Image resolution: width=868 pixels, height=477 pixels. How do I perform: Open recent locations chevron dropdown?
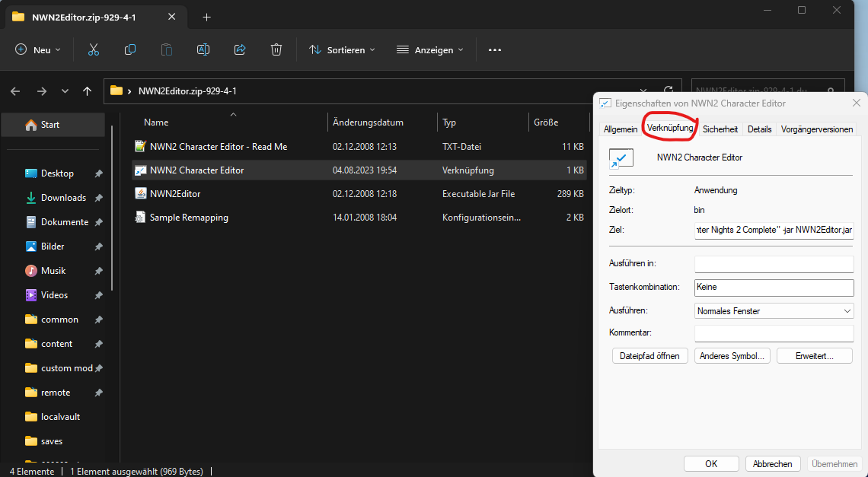pyautogui.click(x=65, y=91)
